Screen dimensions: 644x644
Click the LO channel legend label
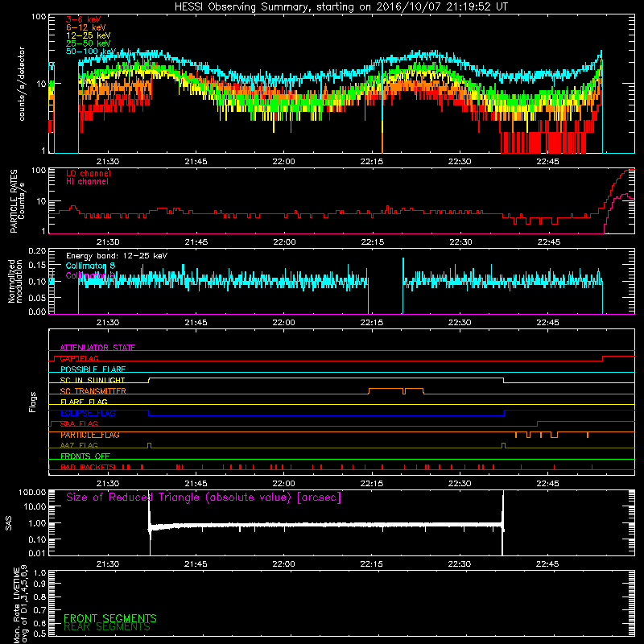pos(89,173)
